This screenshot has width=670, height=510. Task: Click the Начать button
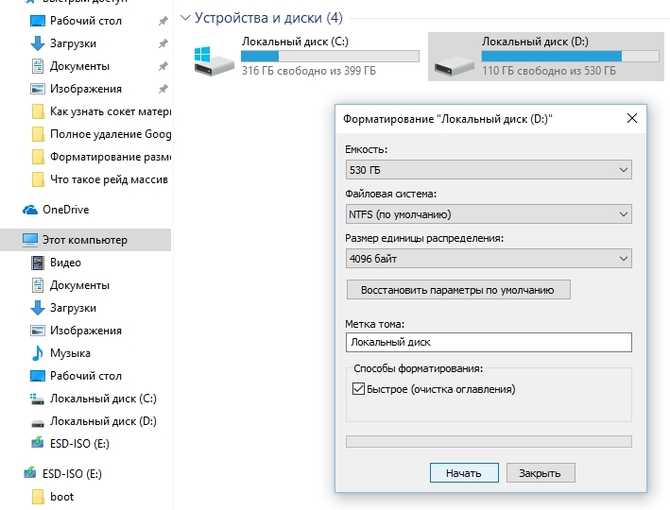(464, 473)
